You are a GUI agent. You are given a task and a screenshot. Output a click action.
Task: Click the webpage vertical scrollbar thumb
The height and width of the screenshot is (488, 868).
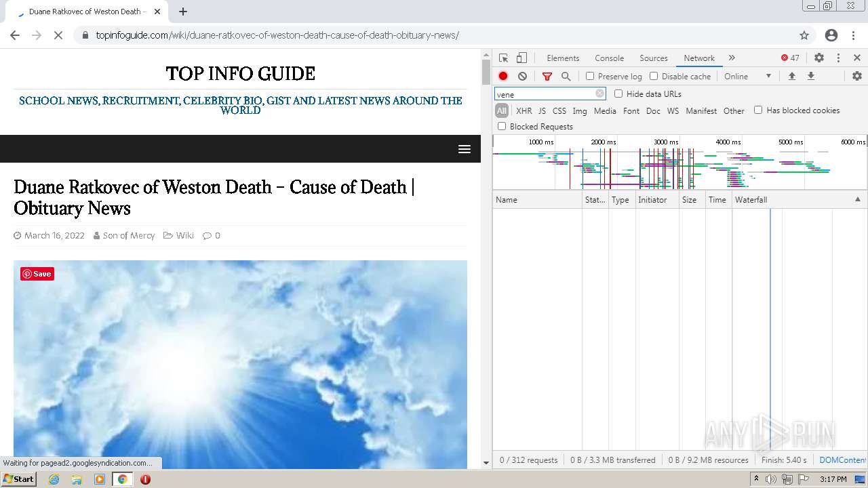(486, 72)
